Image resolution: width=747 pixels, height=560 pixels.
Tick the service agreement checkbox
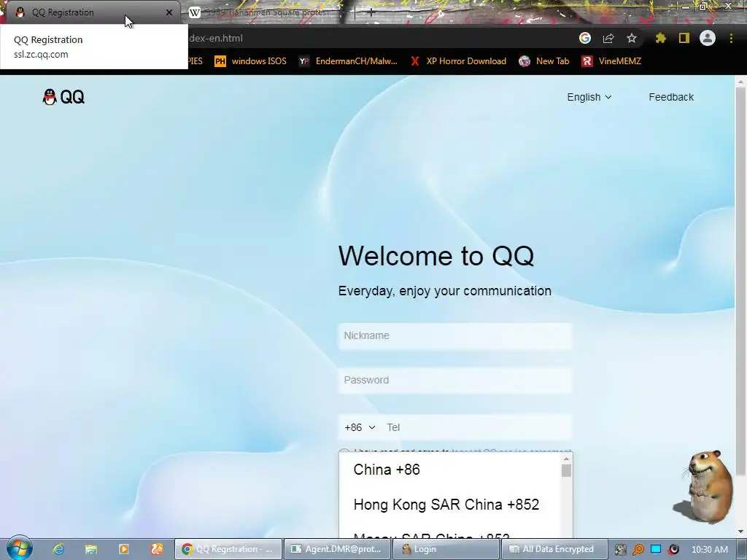(x=344, y=451)
